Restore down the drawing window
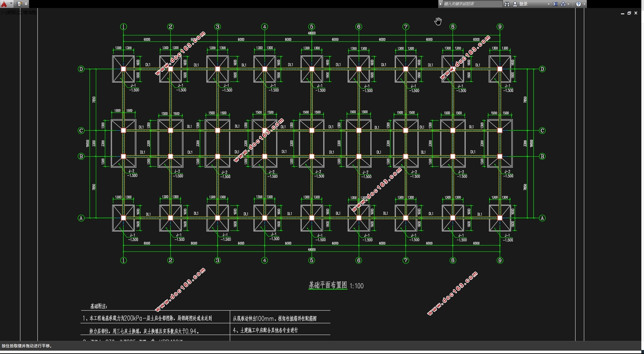Viewport: 644px width, 354px height. point(629,13)
